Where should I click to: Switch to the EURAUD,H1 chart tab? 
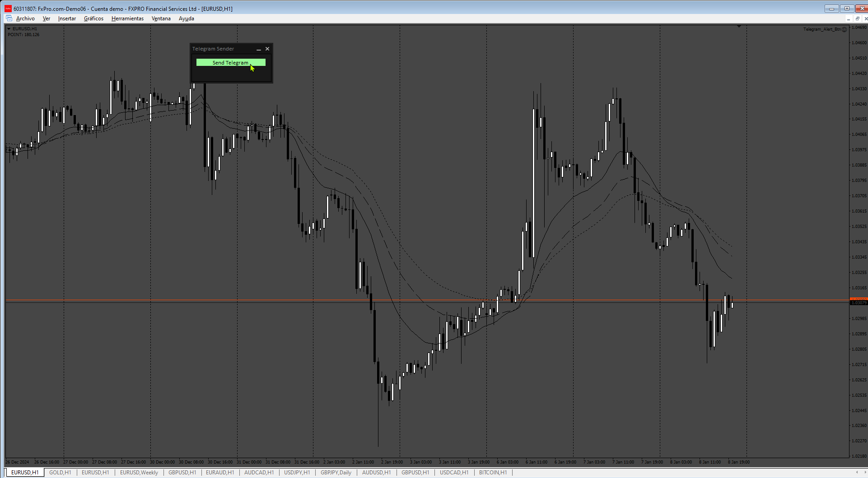pos(220,473)
